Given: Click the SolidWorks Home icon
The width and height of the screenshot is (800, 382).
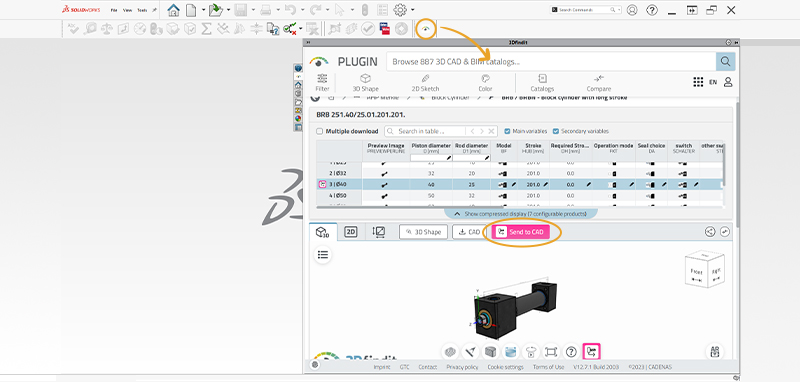Looking at the screenshot, I should 173,10.
